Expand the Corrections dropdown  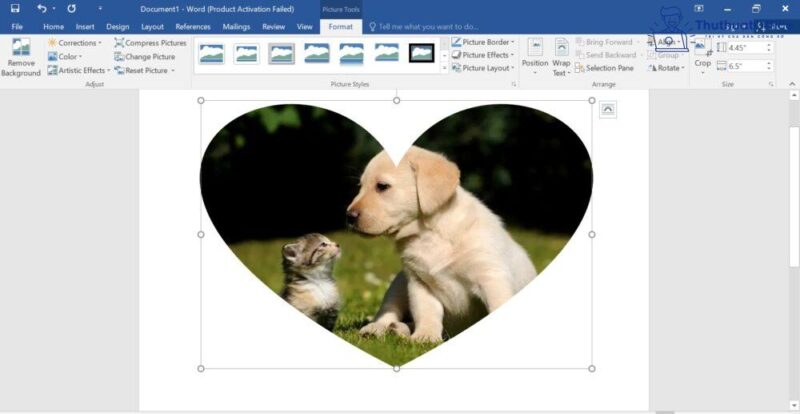[74, 43]
